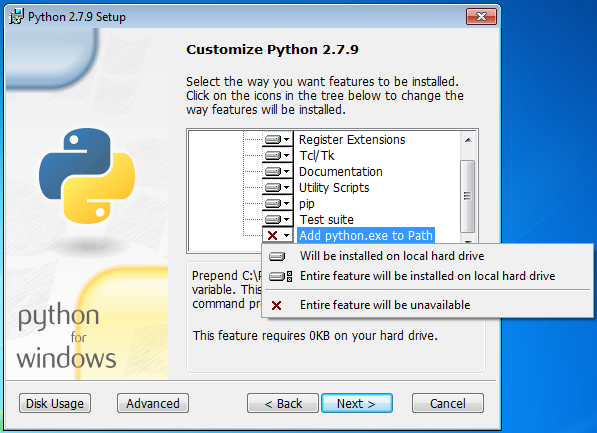Open the dropdown arrow for Utility Scripts
This screenshot has width=597, height=433.
click(x=287, y=188)
